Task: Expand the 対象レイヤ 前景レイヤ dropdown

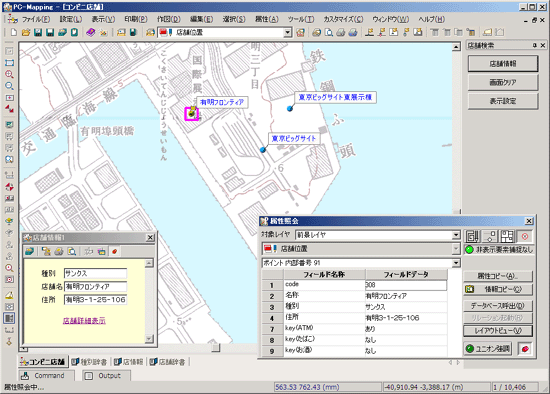Action: coord(456,235)
